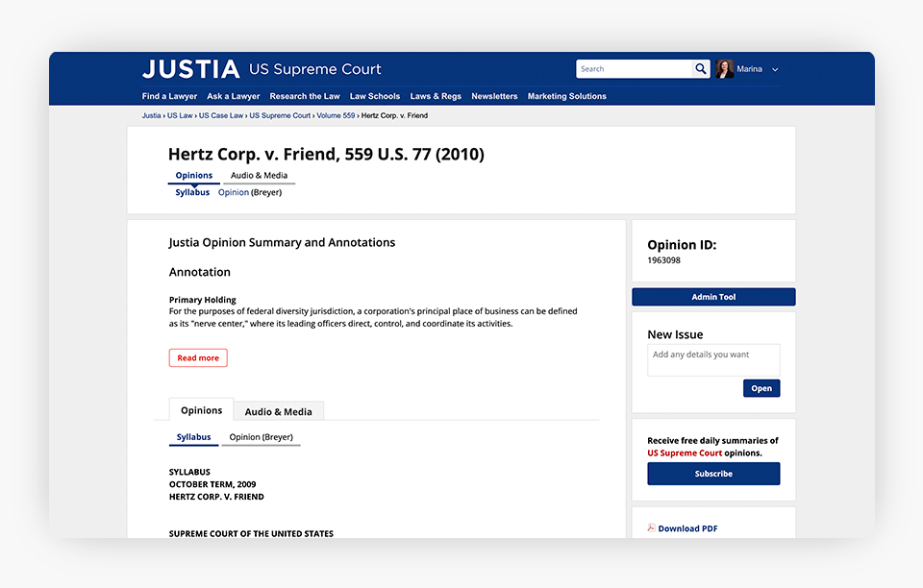The height and width of the screenshot is (588, 923).
Task: Switch to Audio & Media top tab
Action: [259, 176]
